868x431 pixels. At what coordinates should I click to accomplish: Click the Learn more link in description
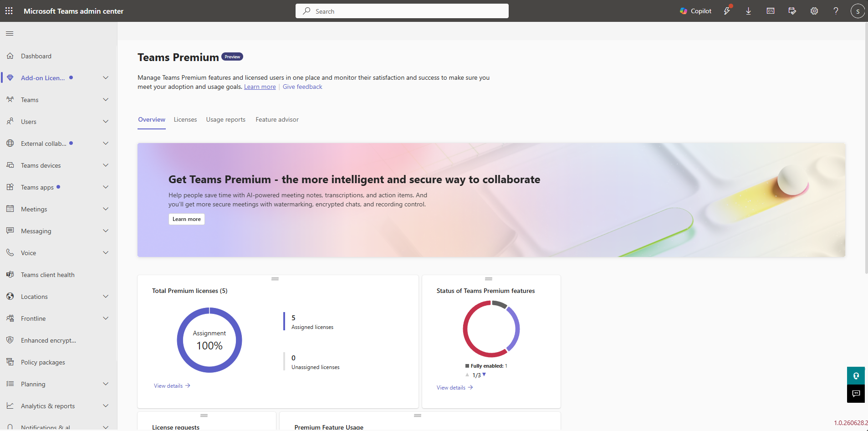tap(260, 87)
